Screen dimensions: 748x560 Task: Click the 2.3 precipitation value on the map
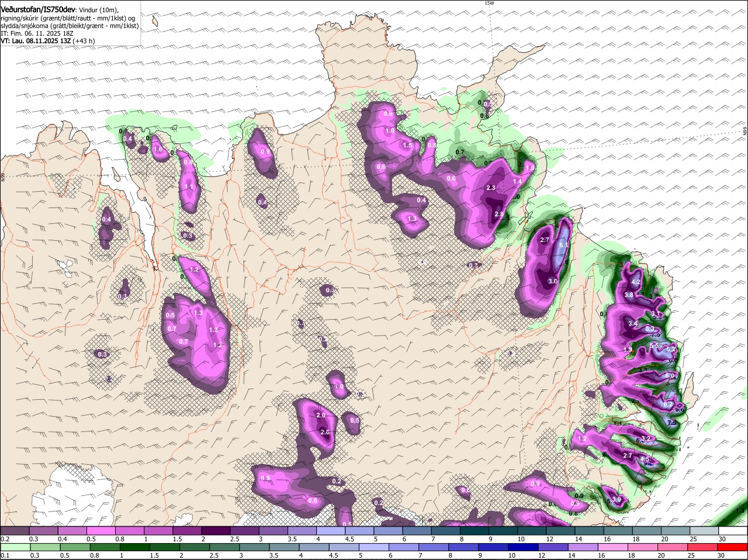click(491, 188)
